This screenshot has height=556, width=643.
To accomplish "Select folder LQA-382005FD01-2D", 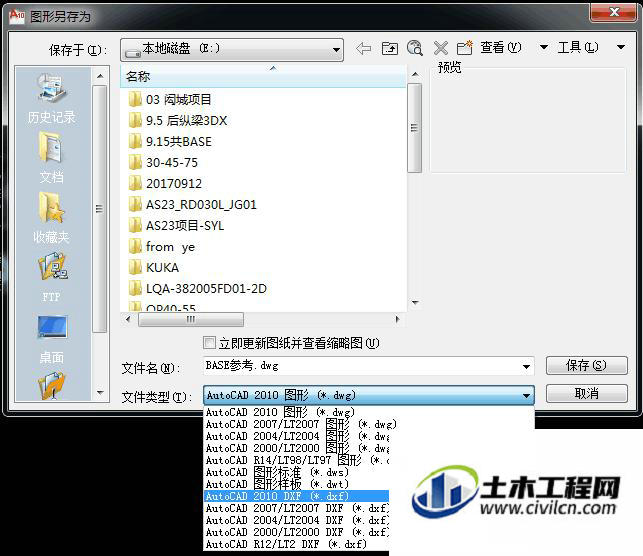I will tap(198, 288).
